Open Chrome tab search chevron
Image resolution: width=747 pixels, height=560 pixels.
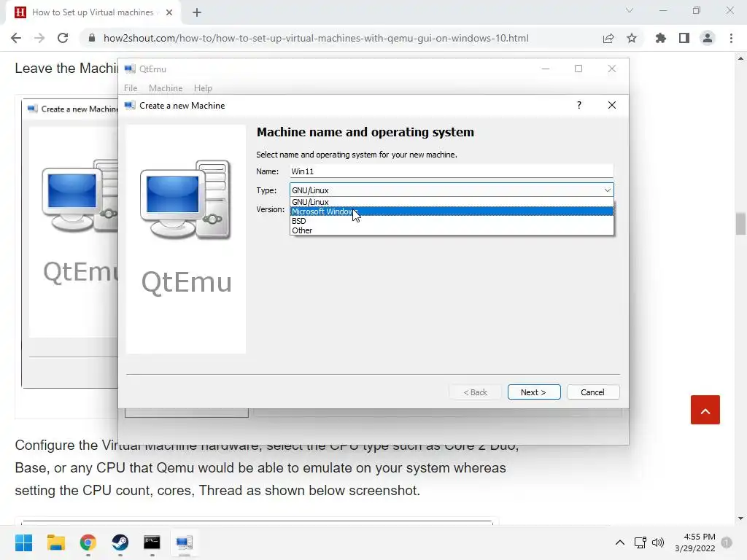[x=630, y=10]
